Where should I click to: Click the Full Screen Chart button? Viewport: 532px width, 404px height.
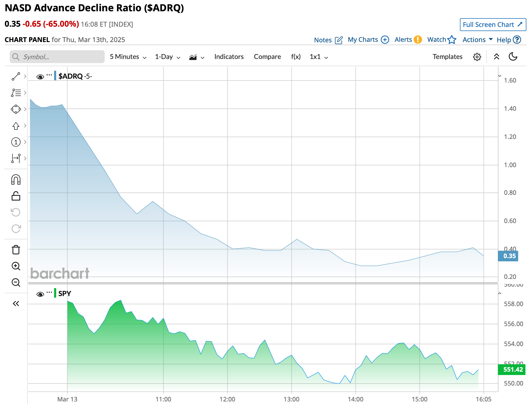[x=493, y=25]
